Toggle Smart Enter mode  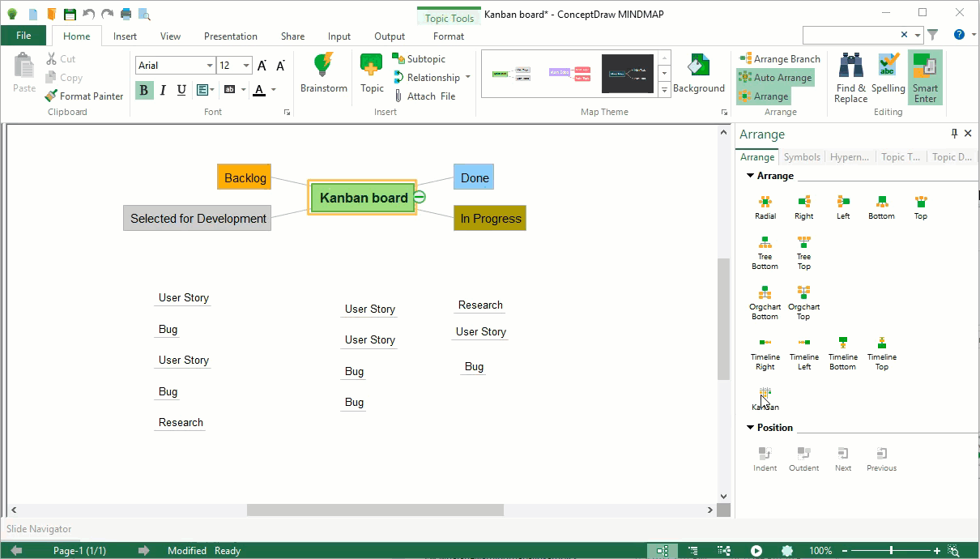click(x=925, y=78)
